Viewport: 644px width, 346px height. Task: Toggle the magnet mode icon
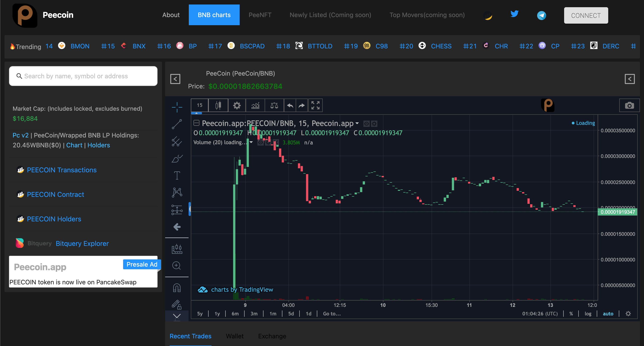(x=177, y=288)
